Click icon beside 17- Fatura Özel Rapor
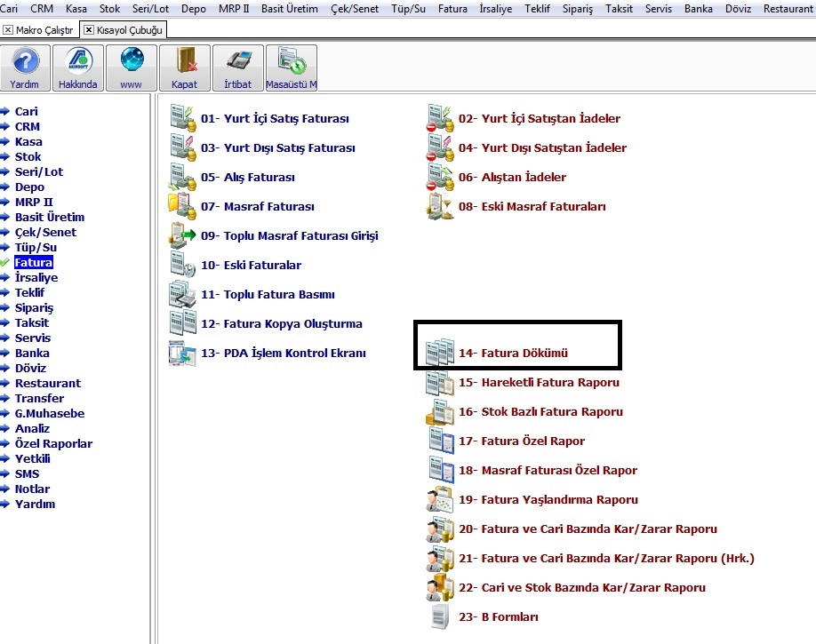This screenshot has width=816, height=644. tap(441, 441)
